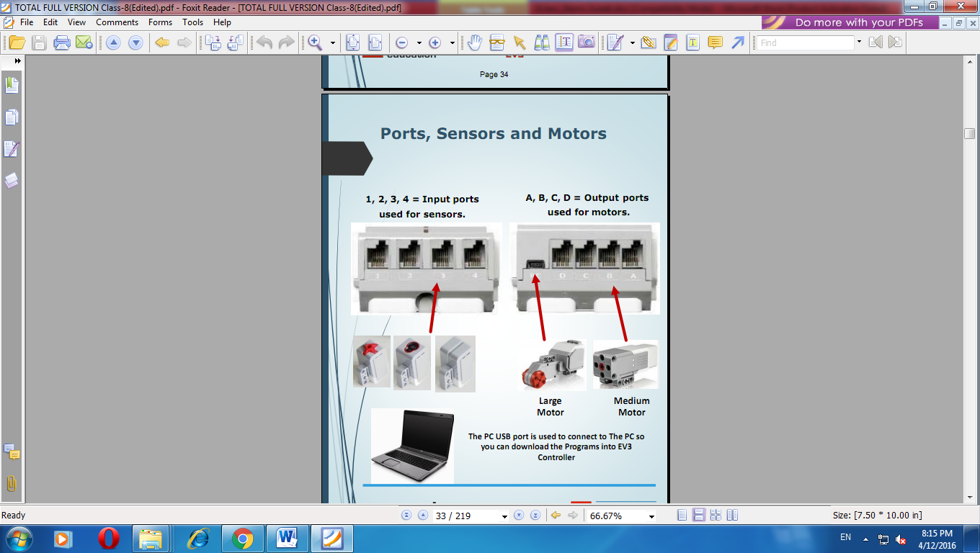Viewport: 980px width, 553px height.
Task: Click the Select Text tool
Action: [x=564, y=42]
